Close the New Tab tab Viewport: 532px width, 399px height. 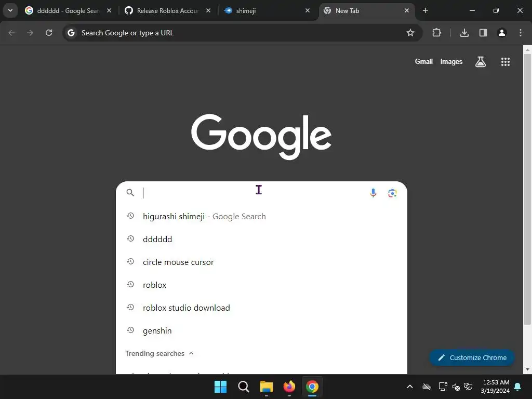coord(407,10)
